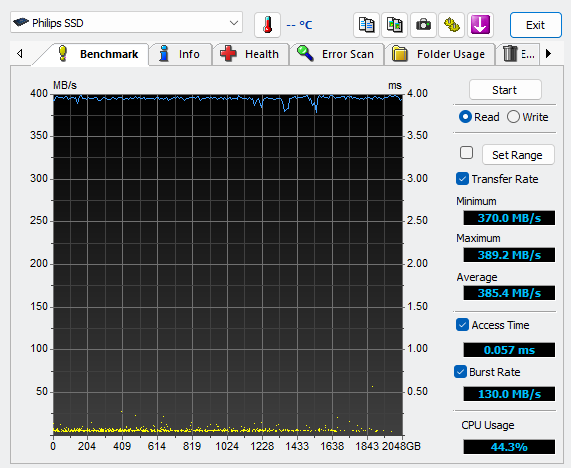
Task: Show more tabs with right arrow
Action: tap(548, 54)
